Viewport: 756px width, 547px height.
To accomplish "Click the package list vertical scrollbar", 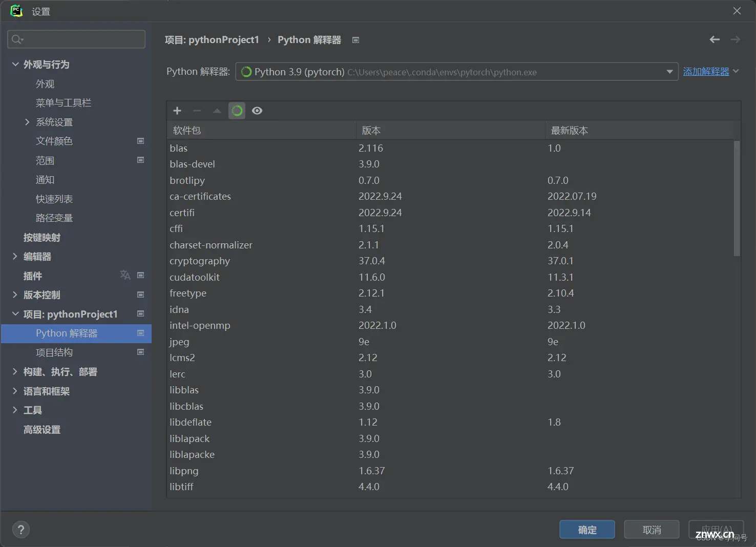I will (x=737, y=198).
